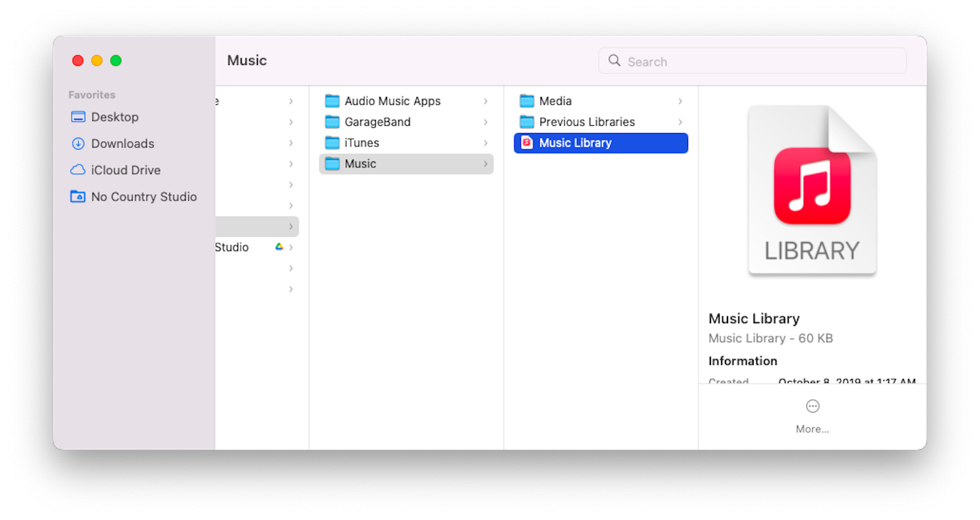Viewport: 980px width, 520px height.
Task: Open the Previous Libraries folder
Action: [586, 121]
